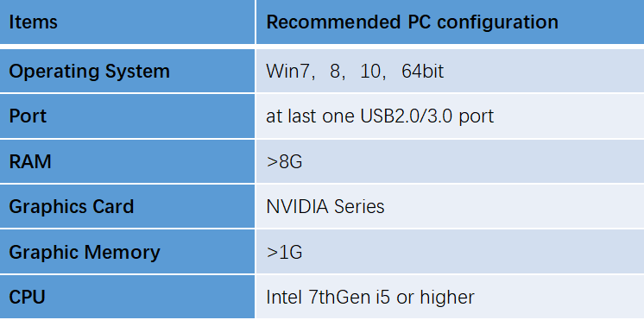This screenshot has height=320, width=644.
Task: Select the >8G RAM value cell
Action: pyautogui.click(x=450, y=161)
